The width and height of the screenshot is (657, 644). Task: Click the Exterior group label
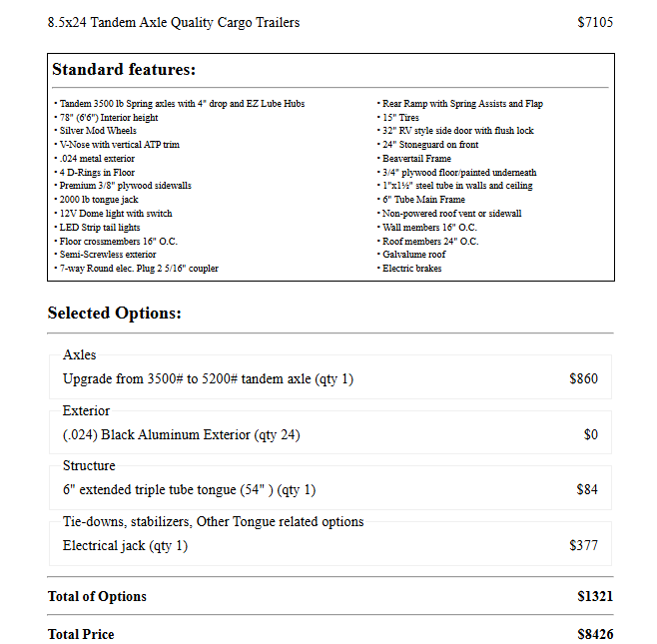point(86,411)
